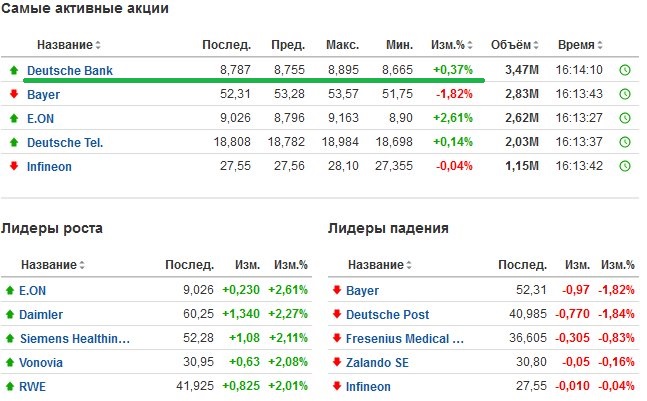
Task: Click clock icon in Infineon row
Action: point(625,166)
